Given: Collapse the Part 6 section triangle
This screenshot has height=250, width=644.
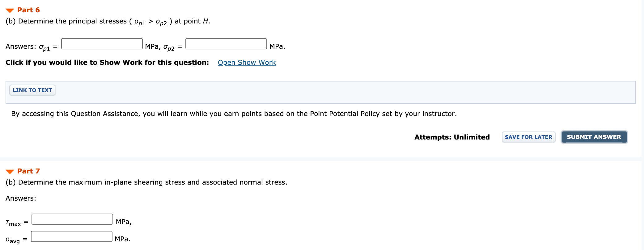Looking at the screenshot, I should [10, 10].
